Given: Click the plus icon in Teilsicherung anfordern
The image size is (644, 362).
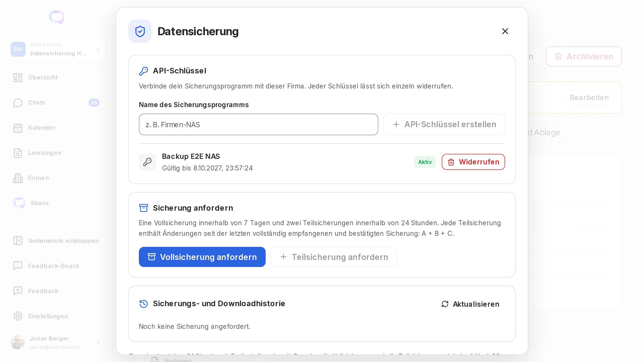Looking at the screenshot, I should pyautogui.click(x=284, y=257).
